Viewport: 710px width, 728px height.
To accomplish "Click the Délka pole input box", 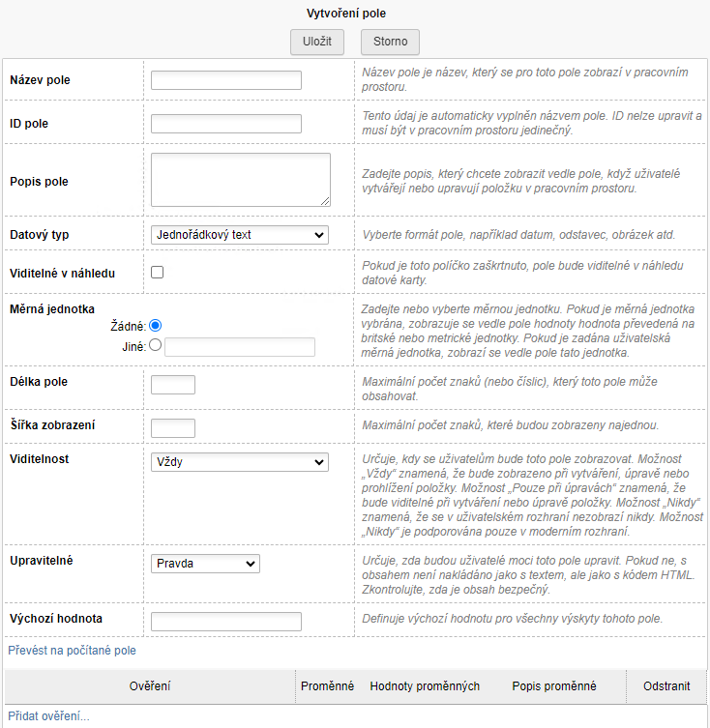I will (x=173, y=385).
